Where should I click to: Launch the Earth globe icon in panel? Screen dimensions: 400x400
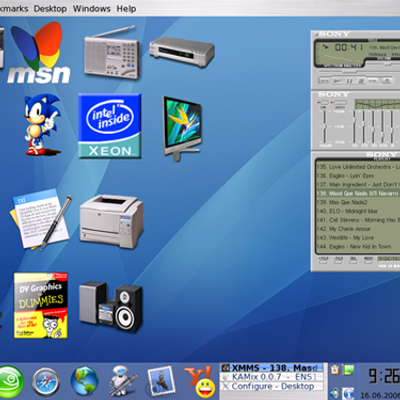(85, 381)
